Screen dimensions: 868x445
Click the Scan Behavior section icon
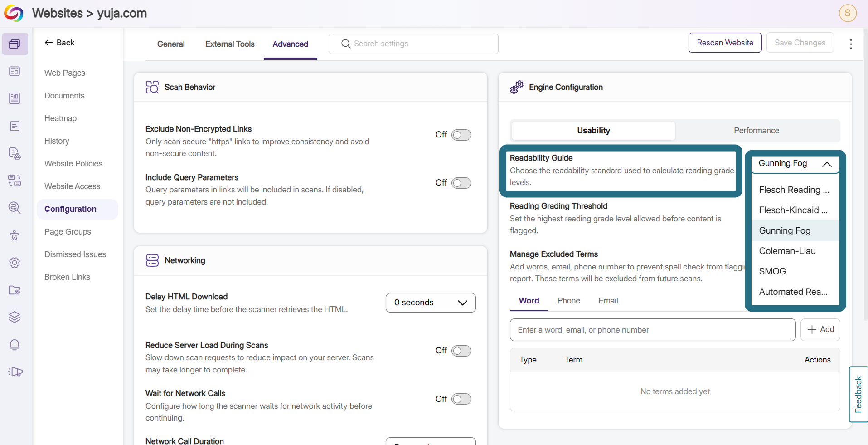(x=152, y=87)
